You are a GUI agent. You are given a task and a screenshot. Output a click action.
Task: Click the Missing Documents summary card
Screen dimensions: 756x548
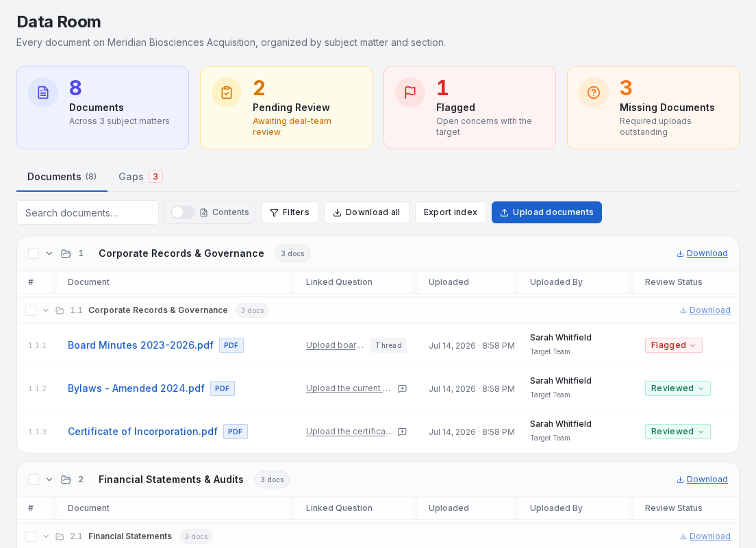pos(653,108)
